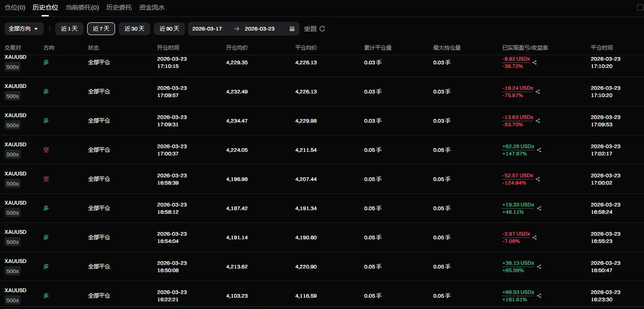The height and width of the screenshot is (309, 644).
Task: Click the 累计平仓量 column header
Action: click(x=378, y=48)
